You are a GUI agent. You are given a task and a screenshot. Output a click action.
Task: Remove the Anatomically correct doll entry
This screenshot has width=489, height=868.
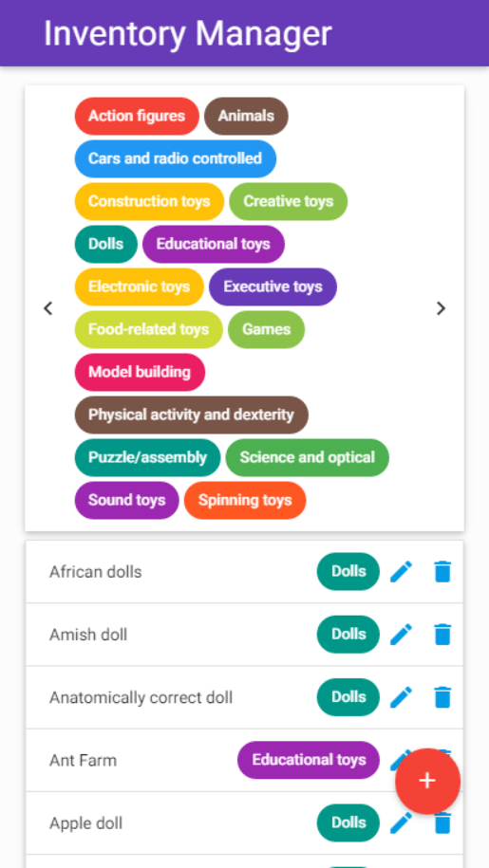pyautogui.click(x=442, y=697)
